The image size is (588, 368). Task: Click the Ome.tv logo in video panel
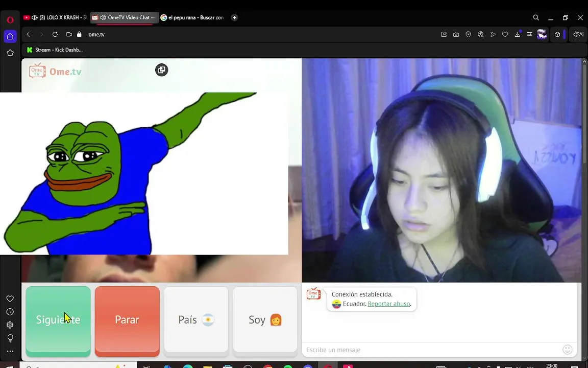[x=55, y=71]
